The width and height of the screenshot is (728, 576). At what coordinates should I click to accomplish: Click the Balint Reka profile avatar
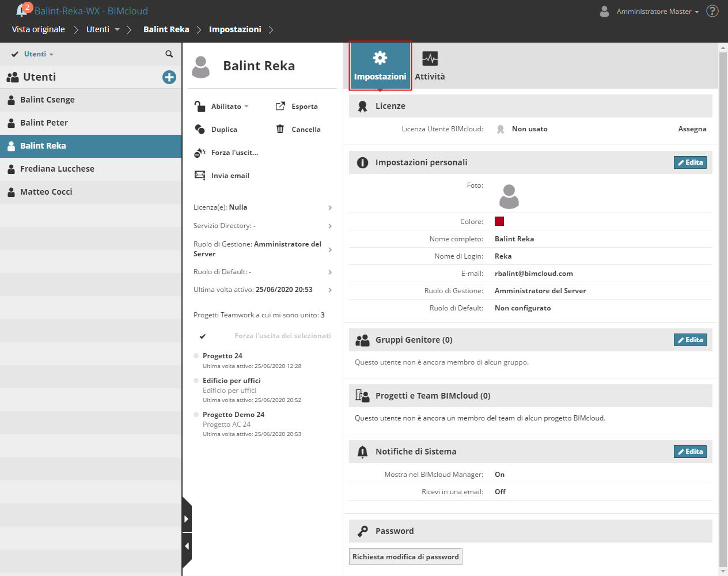point(200,67)
